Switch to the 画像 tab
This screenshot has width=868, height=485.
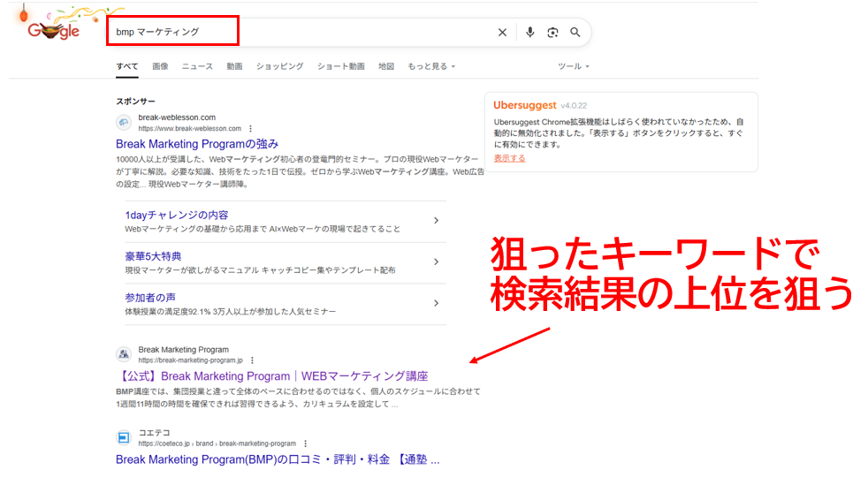coord(160,66)
